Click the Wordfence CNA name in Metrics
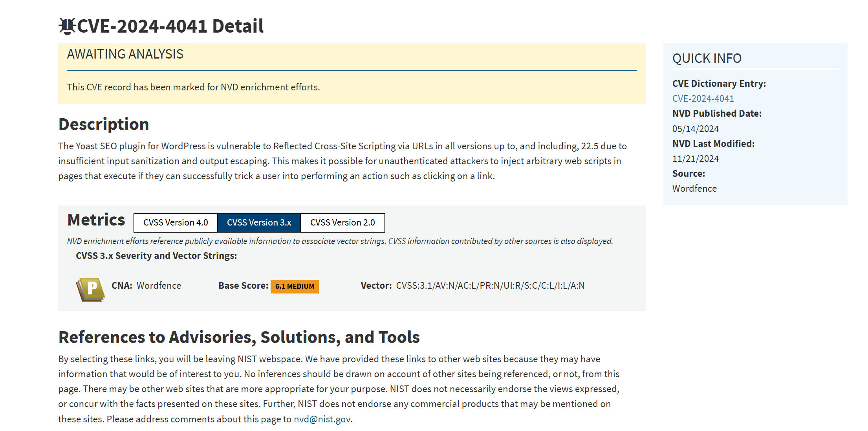This screenshot has width=868, height=431. [159, 286]
